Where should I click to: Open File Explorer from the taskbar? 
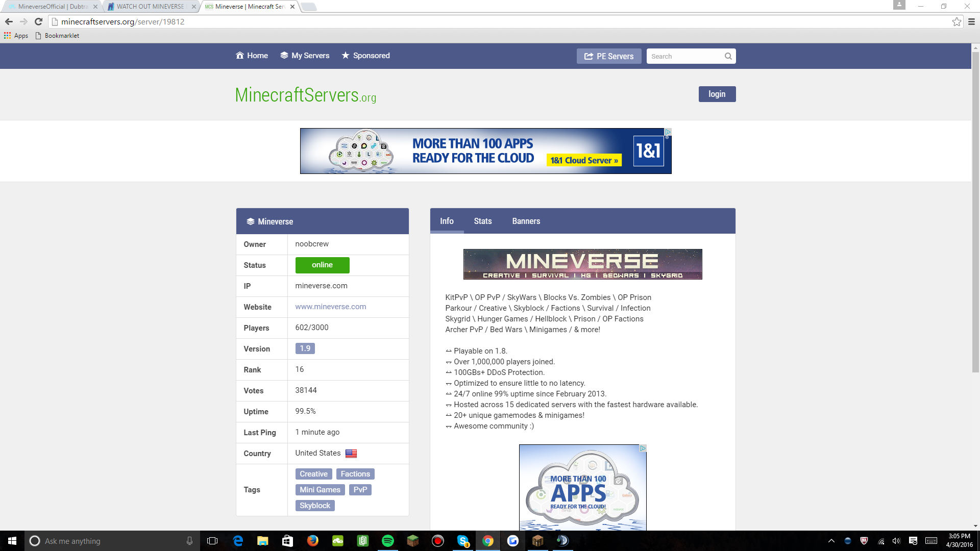click(x=263, y=541)
